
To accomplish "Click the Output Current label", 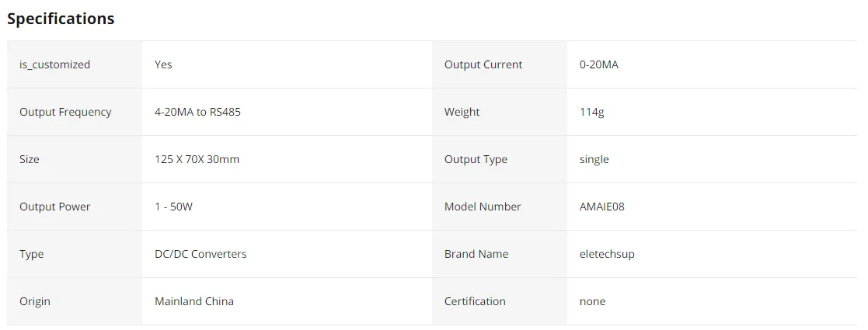I will pos(483,64).
